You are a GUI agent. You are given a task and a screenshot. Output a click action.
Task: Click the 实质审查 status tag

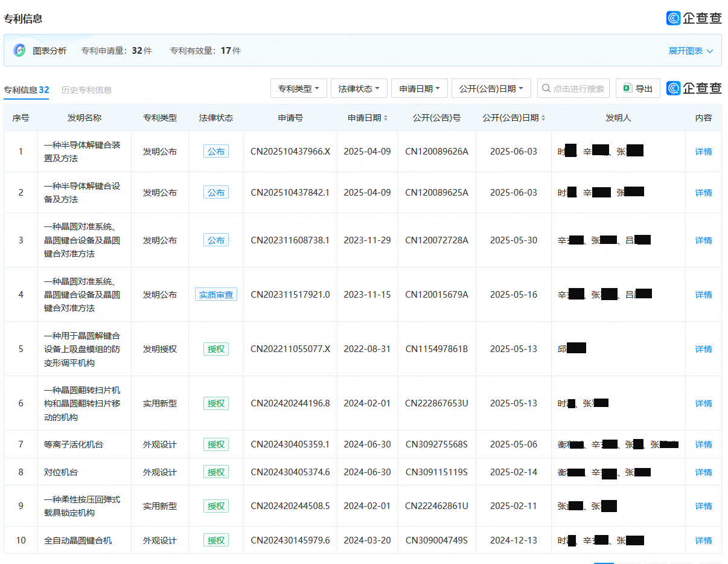click(x=216, y=295)
